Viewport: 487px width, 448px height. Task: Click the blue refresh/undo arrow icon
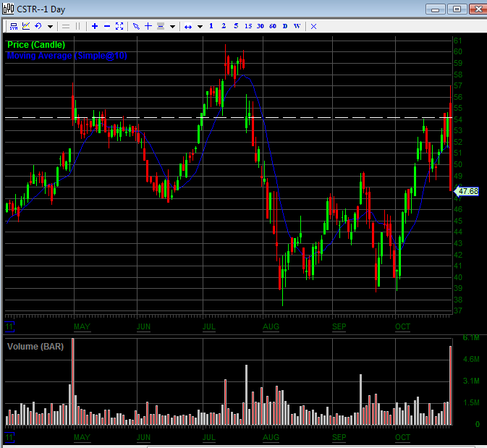[38, 26]
